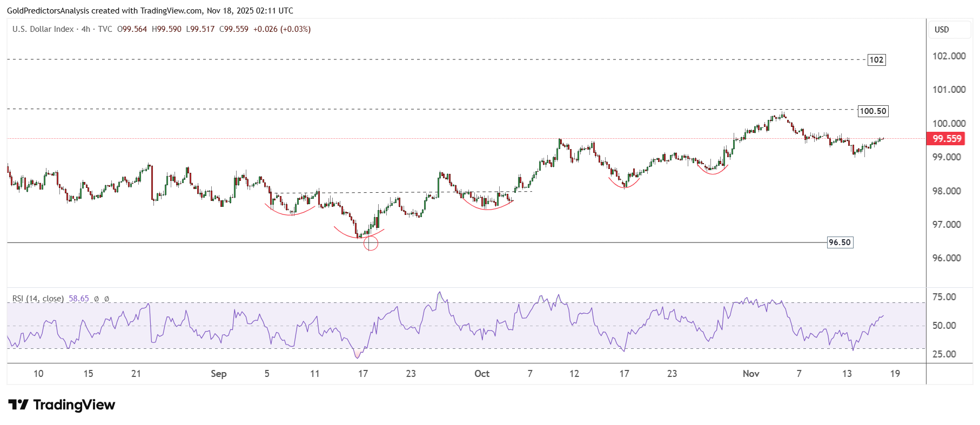Click the red circle marking the September low

[371, 244]
